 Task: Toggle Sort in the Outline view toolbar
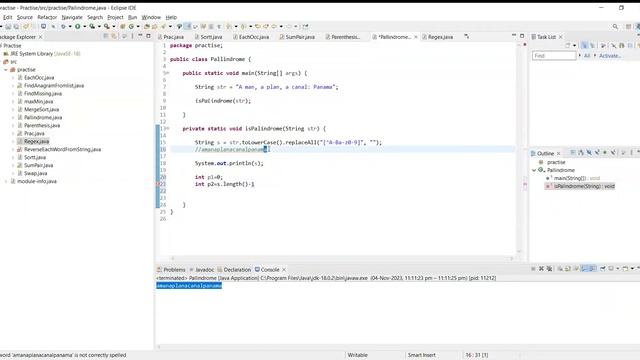[x=581, y=153]
